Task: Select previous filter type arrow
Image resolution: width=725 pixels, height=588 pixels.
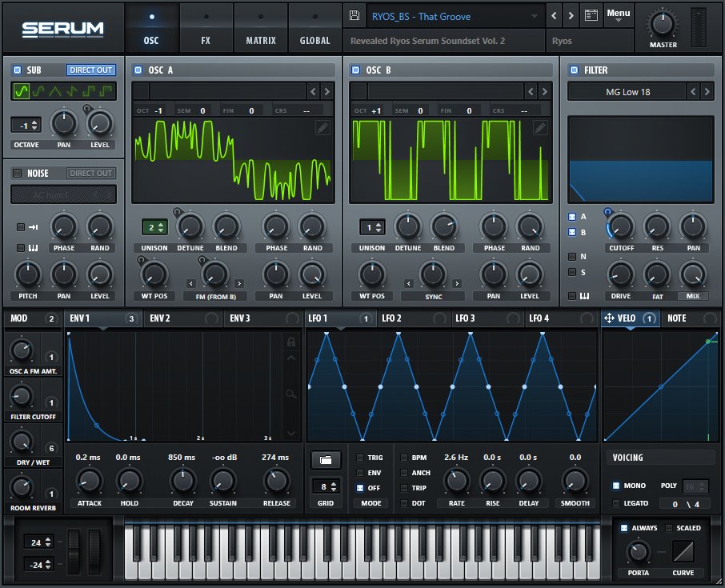Action: tap(693, 91)
